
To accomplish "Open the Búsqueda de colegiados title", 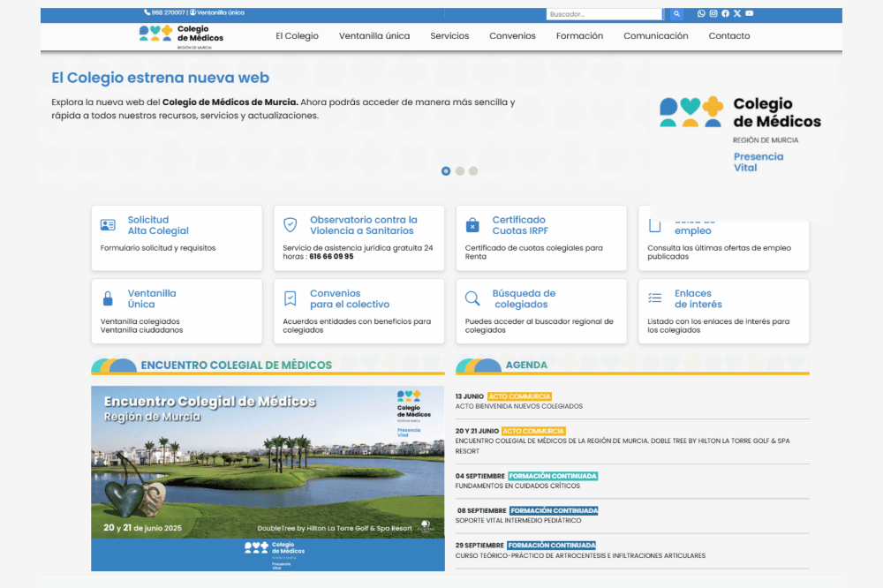I will click(x=524, y=298).
